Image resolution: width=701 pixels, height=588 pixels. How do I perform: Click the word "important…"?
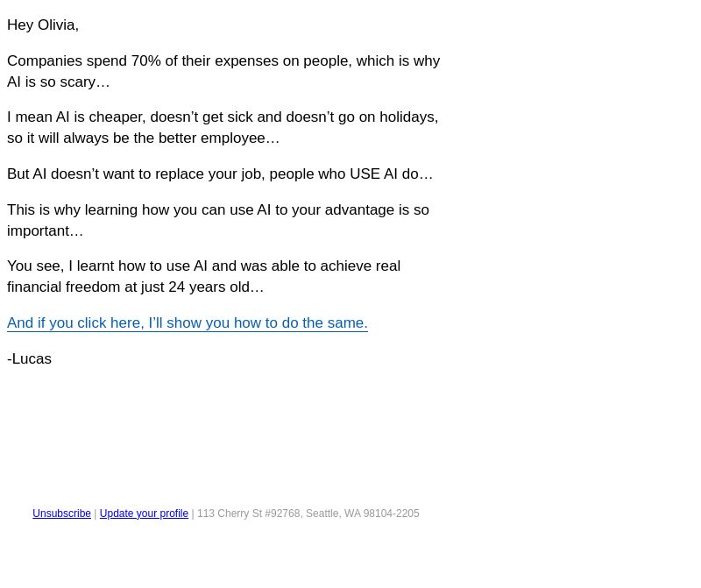pyautogui.click(x=46, y=230)
